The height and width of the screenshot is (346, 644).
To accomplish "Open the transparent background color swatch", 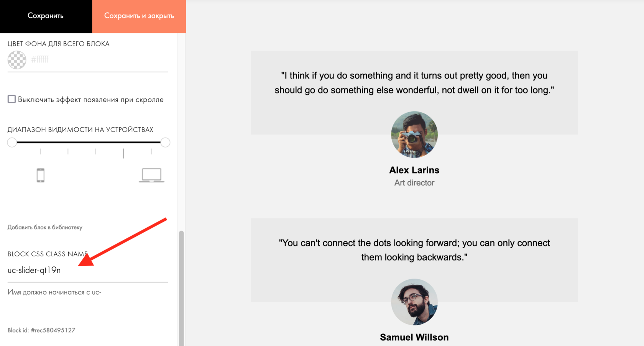I will 17,60.
